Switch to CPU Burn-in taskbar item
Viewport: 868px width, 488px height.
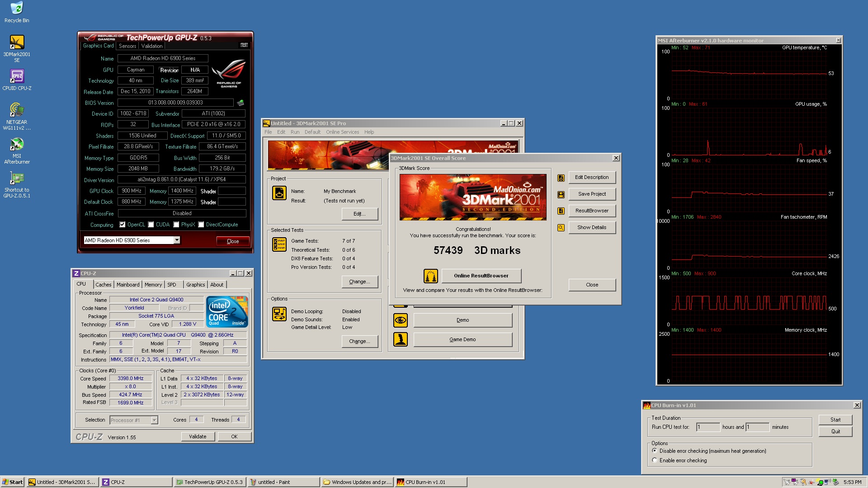coord(431,482)
